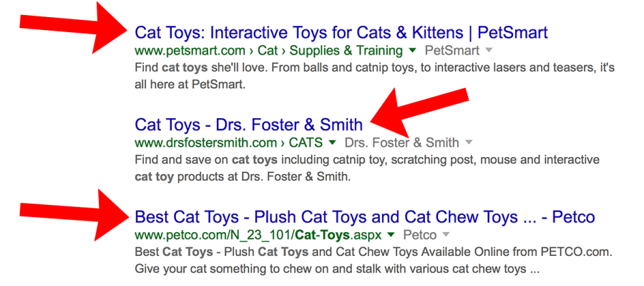The width and height of the screenshot is (644, 286).
Task: Click red arrow pointing at Petco result
Action: (x=74, y=215)
